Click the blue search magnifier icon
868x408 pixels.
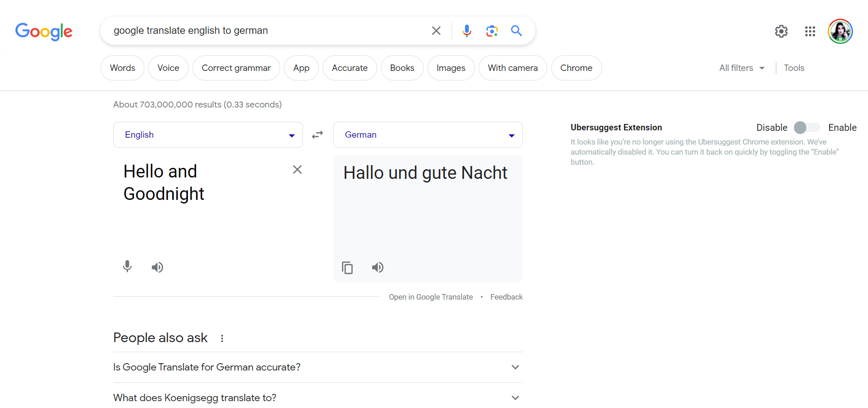click(x=517, y=31)
